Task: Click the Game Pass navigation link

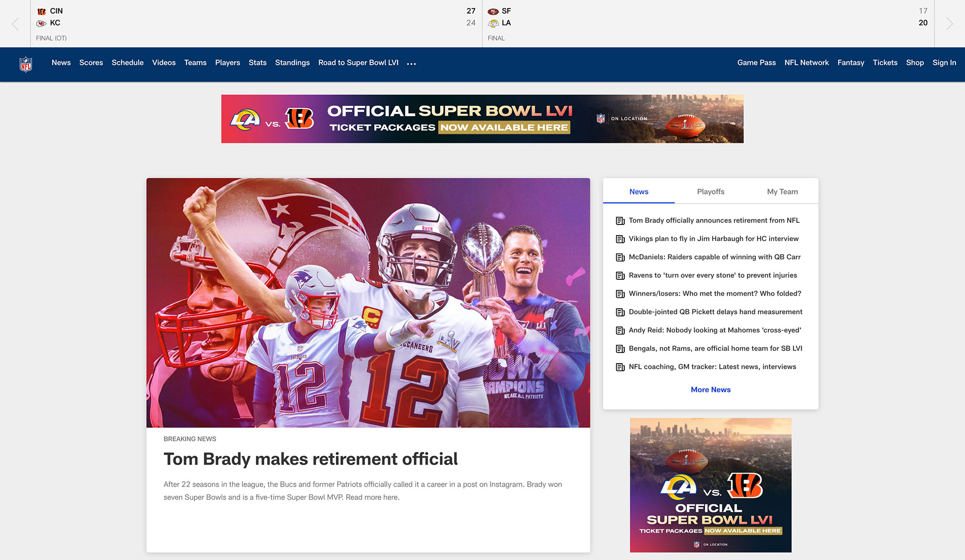Action: (x=756, y=63)
